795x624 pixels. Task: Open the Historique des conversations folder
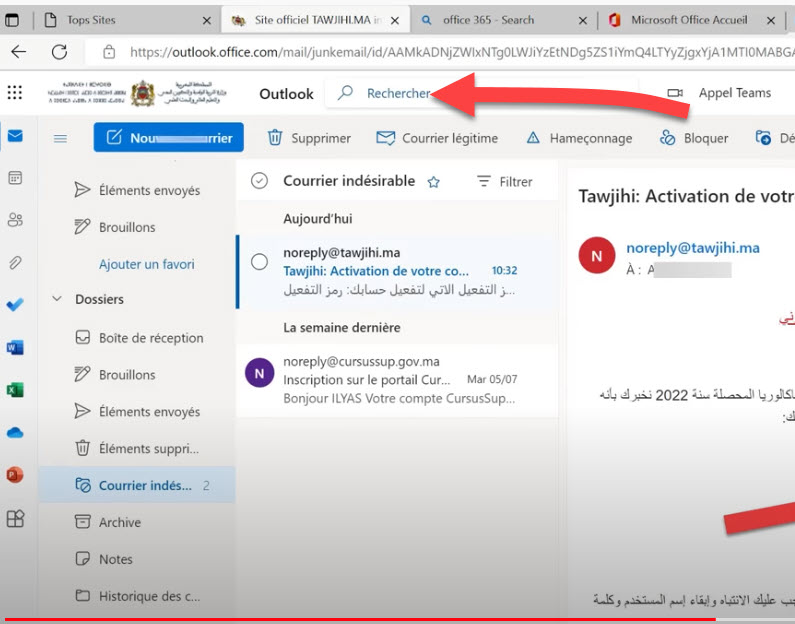point(137,596)
